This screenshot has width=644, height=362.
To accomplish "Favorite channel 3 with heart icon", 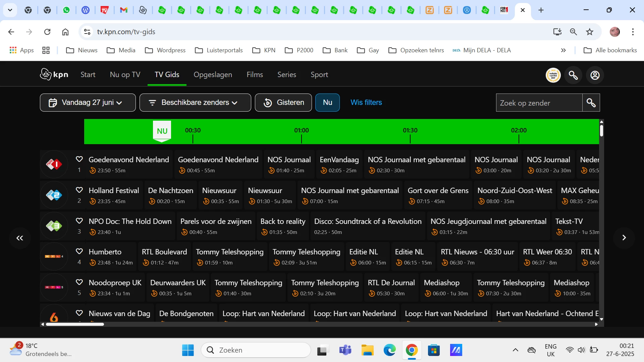I will point(79,221).
